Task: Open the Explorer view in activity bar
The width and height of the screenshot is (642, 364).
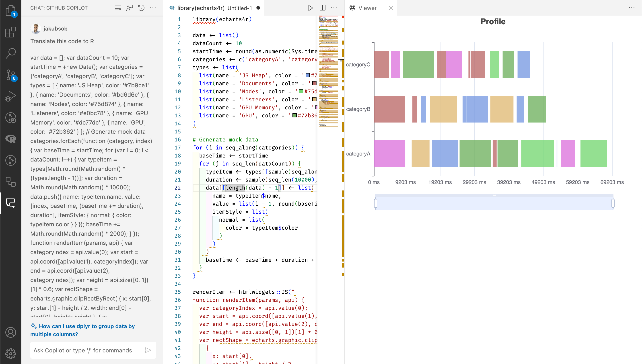Action: tap(10, 11)
